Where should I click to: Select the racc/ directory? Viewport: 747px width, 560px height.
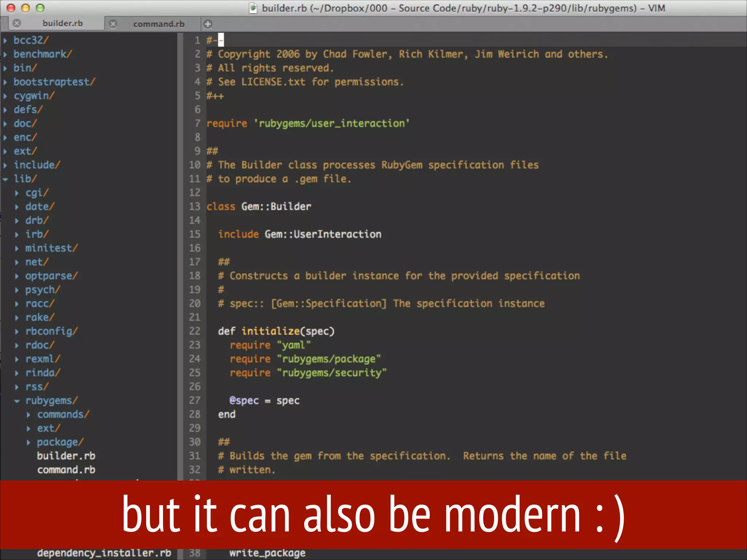click(40, 303)
